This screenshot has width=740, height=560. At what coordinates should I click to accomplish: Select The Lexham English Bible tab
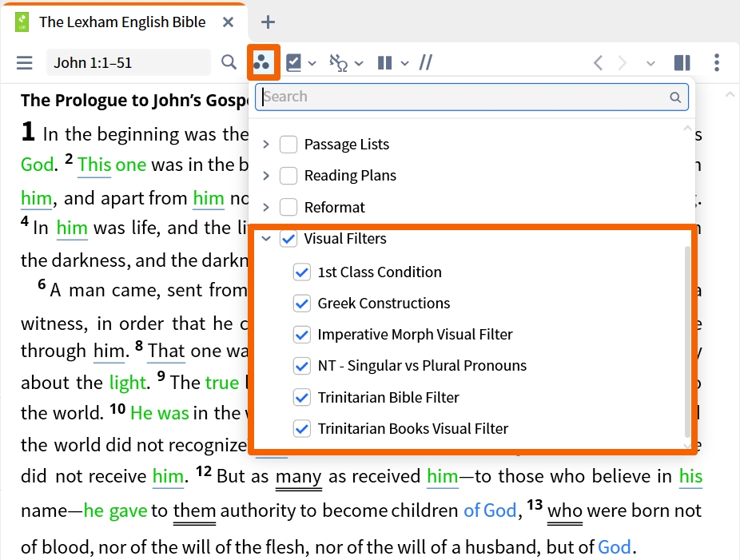(x=122, y=22)
